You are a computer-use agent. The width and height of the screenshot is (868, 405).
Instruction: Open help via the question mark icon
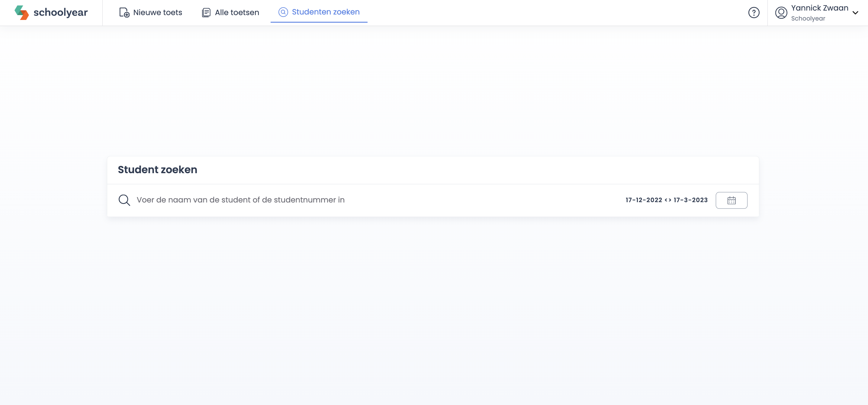(x=754, y=12)
